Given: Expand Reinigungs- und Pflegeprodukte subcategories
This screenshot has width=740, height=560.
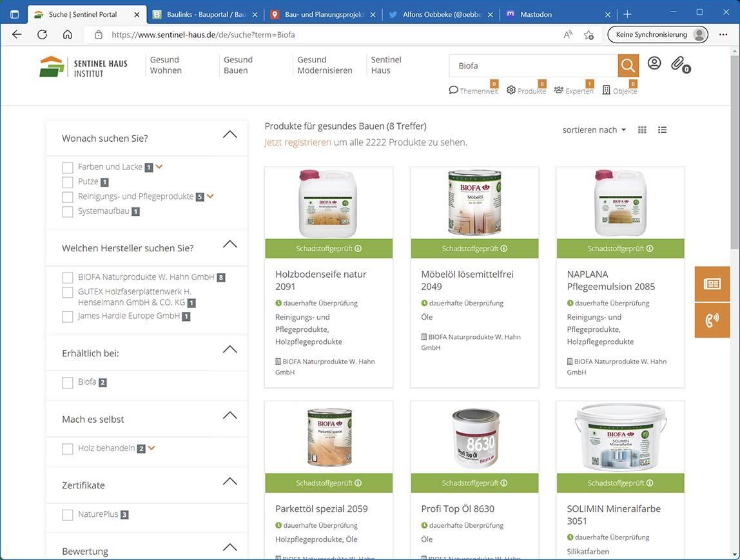Looking at the screenshot, I should coord(210,196).
